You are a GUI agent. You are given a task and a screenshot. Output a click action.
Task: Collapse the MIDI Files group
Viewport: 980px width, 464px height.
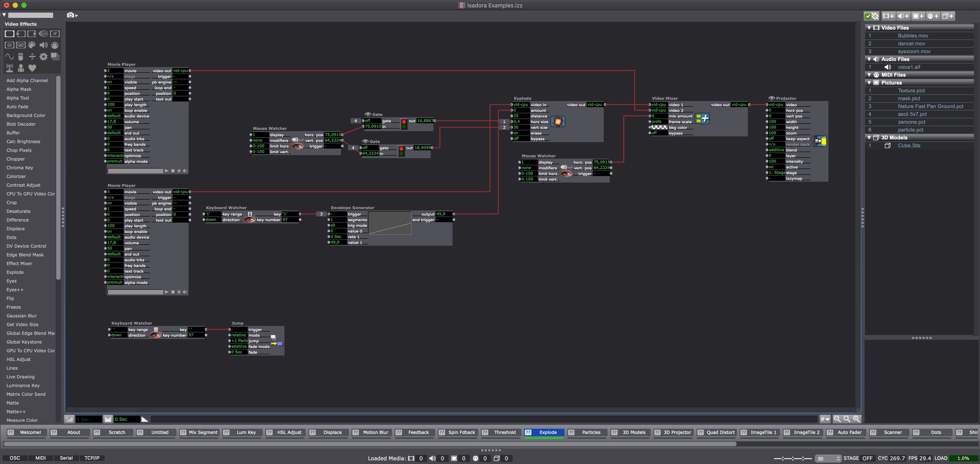point(869,75)
